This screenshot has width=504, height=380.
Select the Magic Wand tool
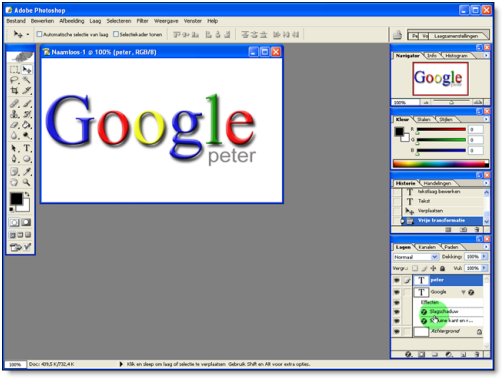(x=27, y=80)
